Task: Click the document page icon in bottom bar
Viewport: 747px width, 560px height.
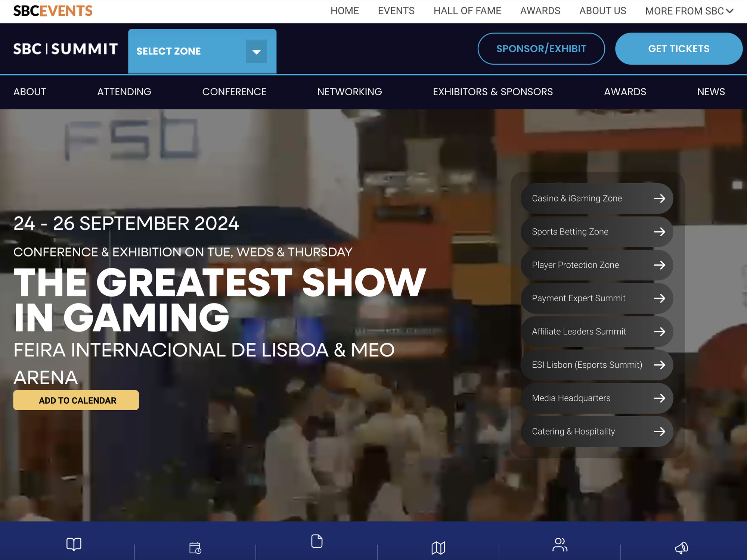Action: pos(317,541)
